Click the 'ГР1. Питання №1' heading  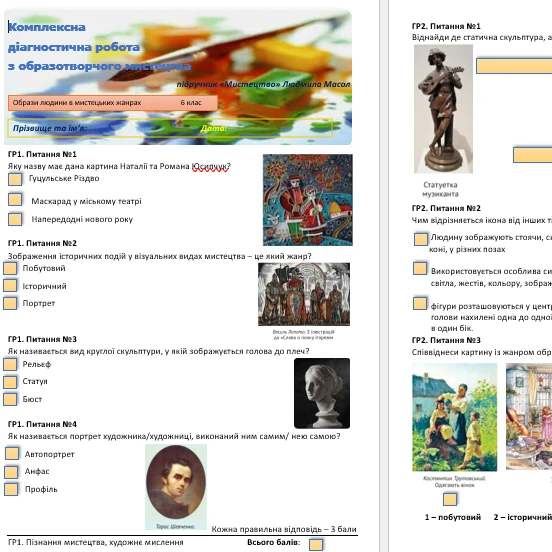[42, 154]
